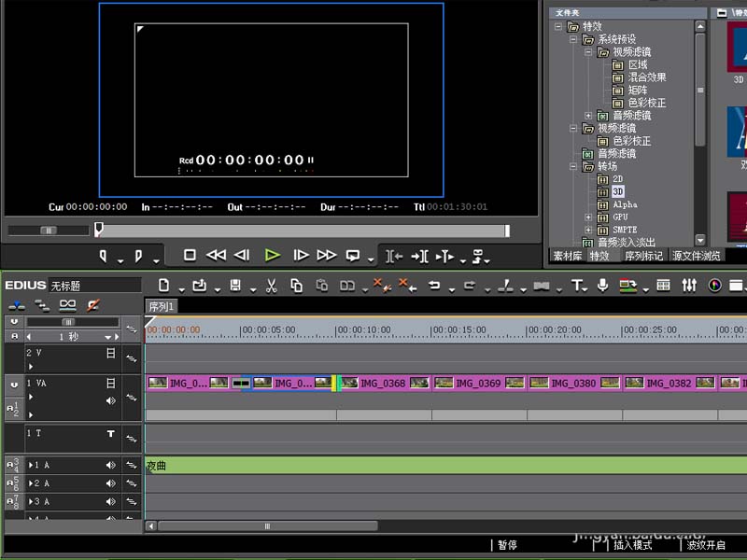The height and width of the screenshot is (560, 747).
Task: Select the 混合效果 filter folder
Action: coord(646,77)
